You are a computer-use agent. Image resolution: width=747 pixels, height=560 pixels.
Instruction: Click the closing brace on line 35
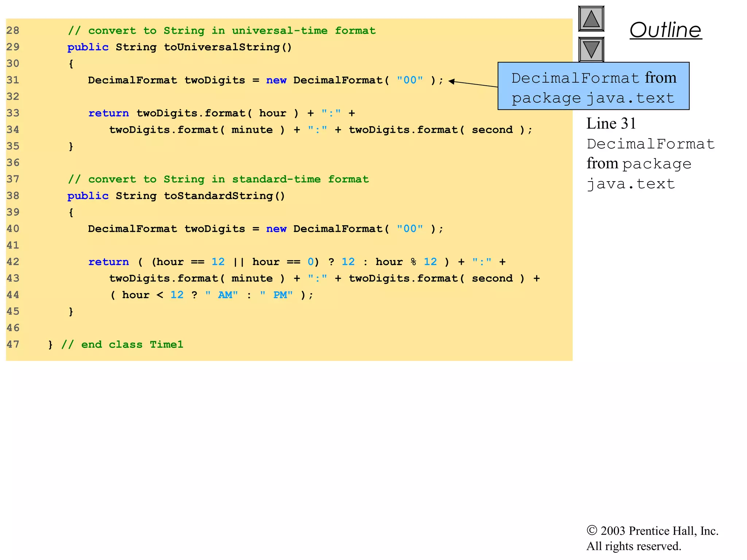coord(71,147)
